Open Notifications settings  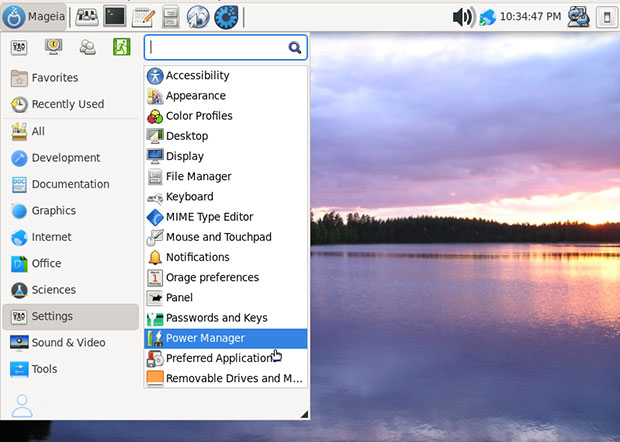click(226, 257)
